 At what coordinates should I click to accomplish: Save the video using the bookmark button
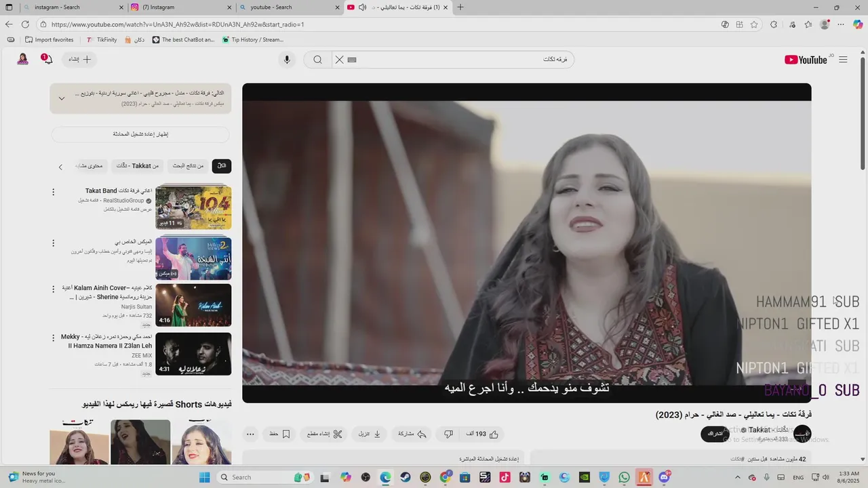[280, 434]
